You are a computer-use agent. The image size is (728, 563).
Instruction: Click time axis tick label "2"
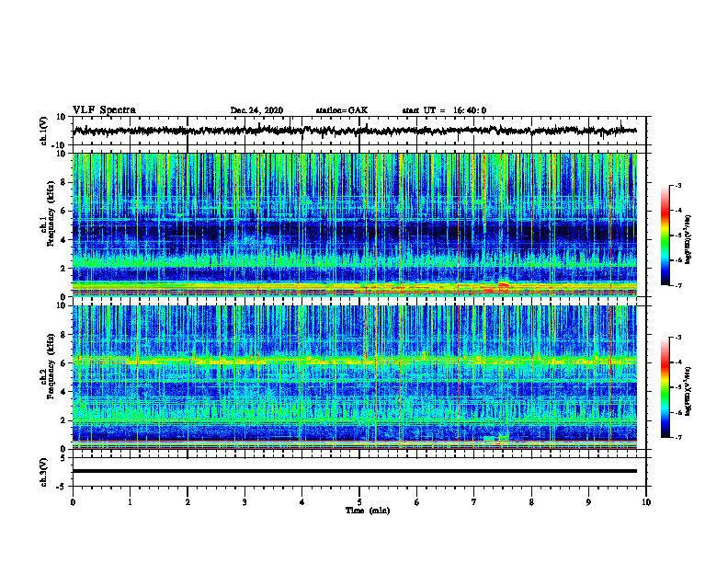[188, 502]
